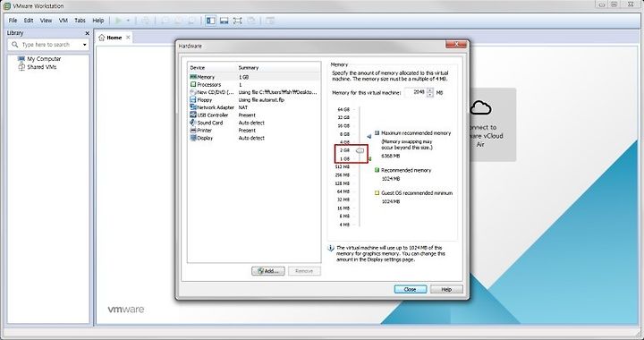Viewport: 644px width, 340px height.
Task: Click the Connect to VMware vCloud Air tile
Action: pos(493,124)
